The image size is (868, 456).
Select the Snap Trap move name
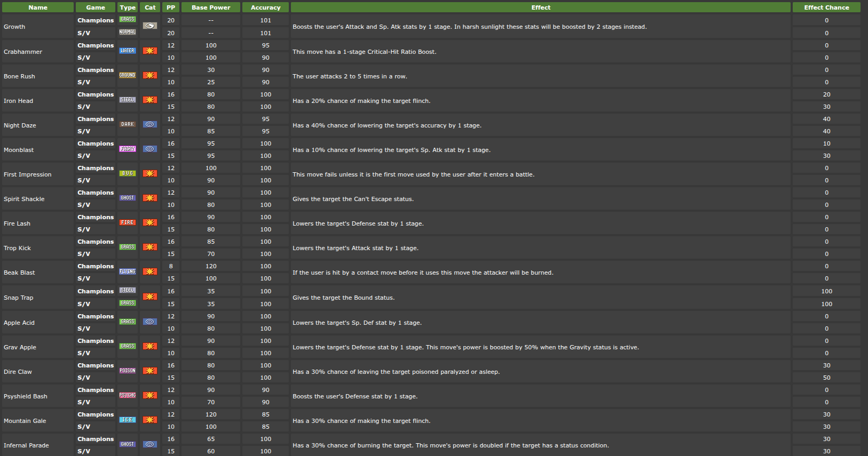pyautogui.click(x=18, y=298)
